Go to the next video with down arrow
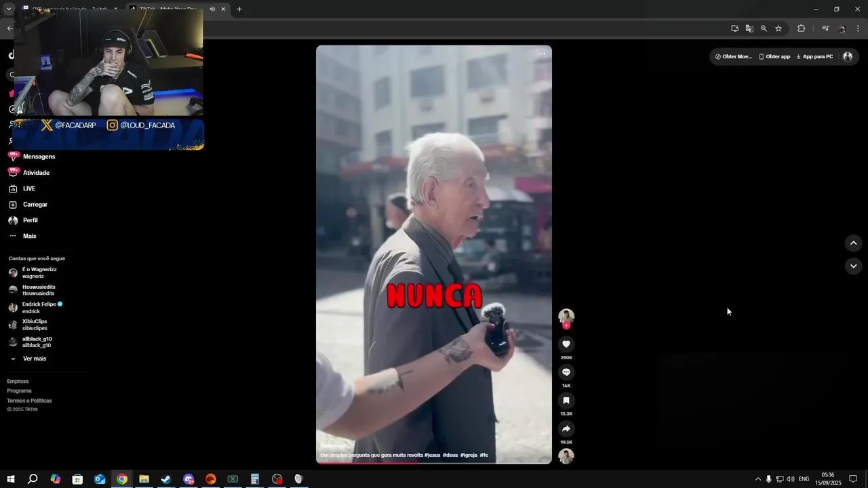 (853, 266)
